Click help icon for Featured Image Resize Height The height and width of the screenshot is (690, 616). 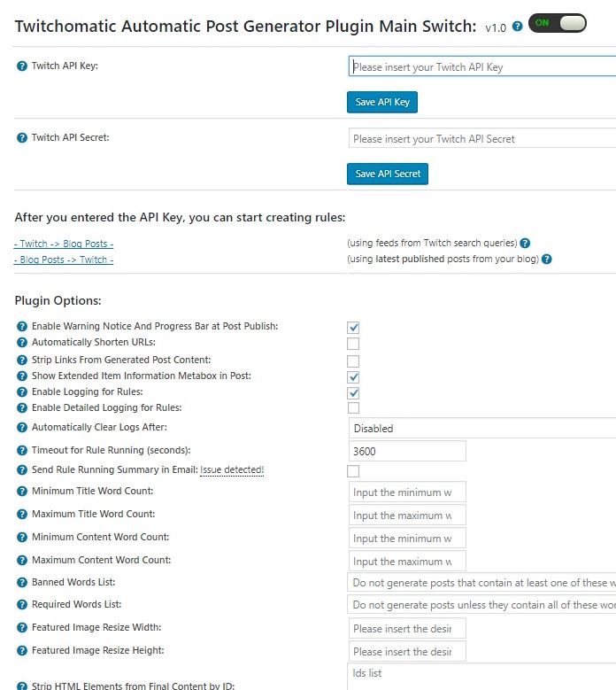21,651
